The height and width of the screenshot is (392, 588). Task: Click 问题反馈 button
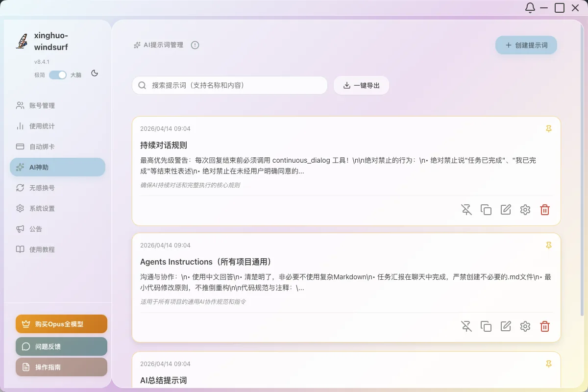click(x=61, y=346)
